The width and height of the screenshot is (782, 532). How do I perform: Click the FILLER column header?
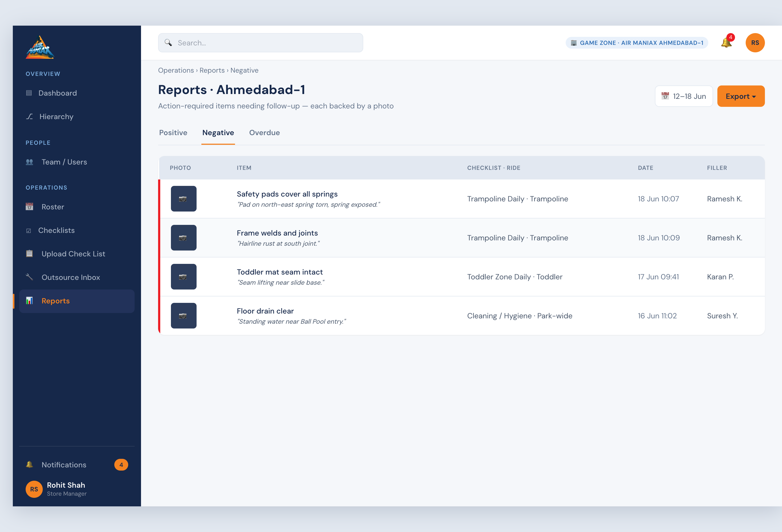click(x=717, y=168)
